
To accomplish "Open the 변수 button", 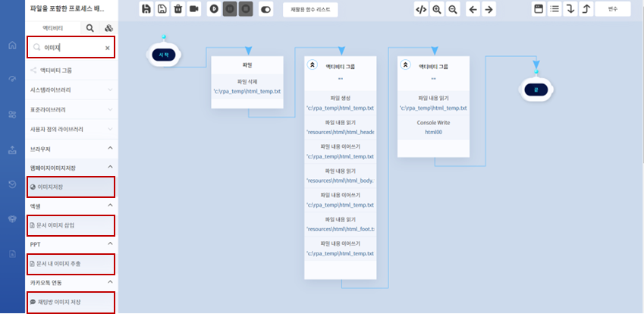I will [x=613, y=9].
